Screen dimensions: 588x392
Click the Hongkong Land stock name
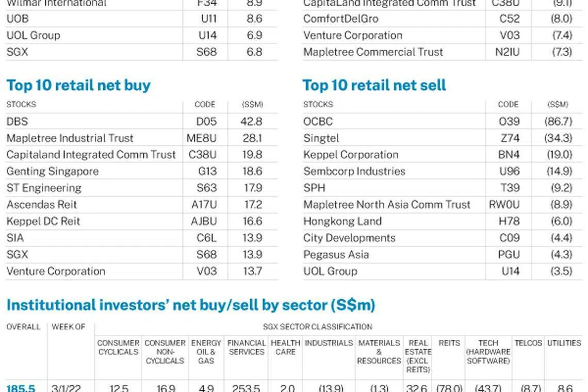(x=342, y=221)
